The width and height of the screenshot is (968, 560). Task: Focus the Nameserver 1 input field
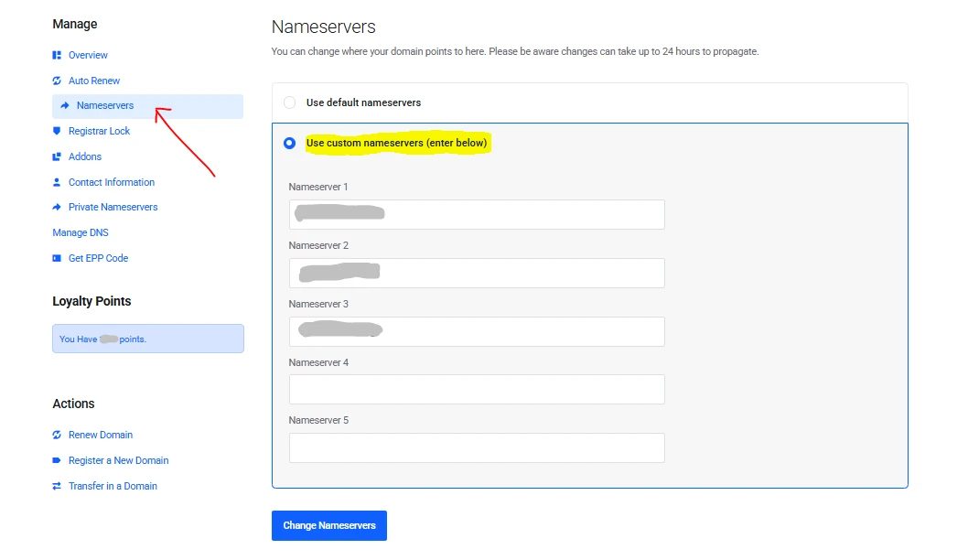(x=477, y=214)
